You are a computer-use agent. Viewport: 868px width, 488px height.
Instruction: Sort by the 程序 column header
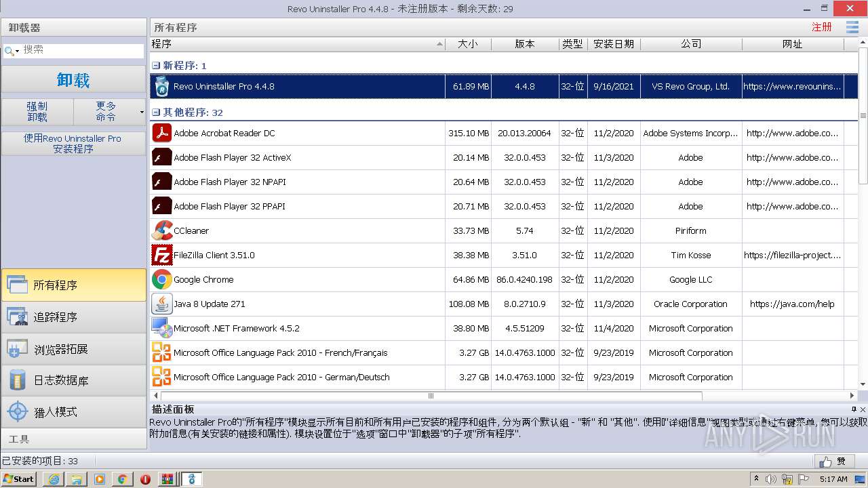(297, 44)
